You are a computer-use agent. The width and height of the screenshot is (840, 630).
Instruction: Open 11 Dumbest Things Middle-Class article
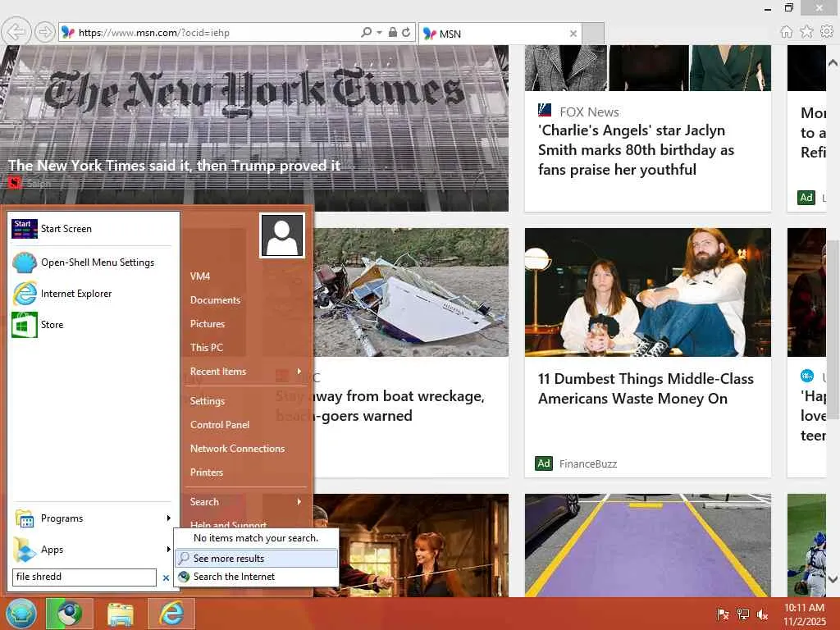(x=646, y=388)
